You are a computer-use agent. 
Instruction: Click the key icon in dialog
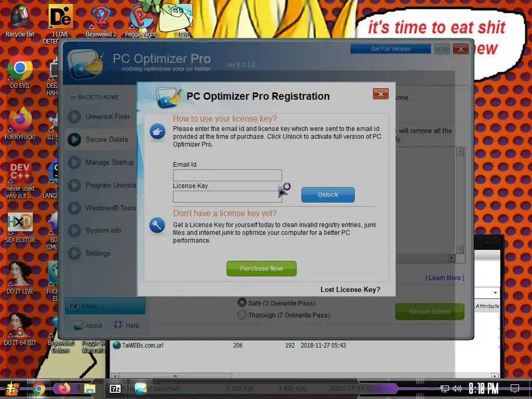pyautogui.click(x=157, y=225)
